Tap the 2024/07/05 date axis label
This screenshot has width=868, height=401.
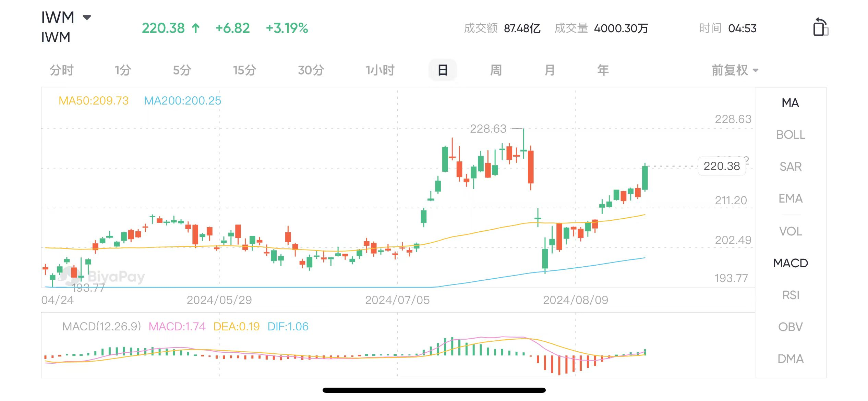[x=397, y=300]
